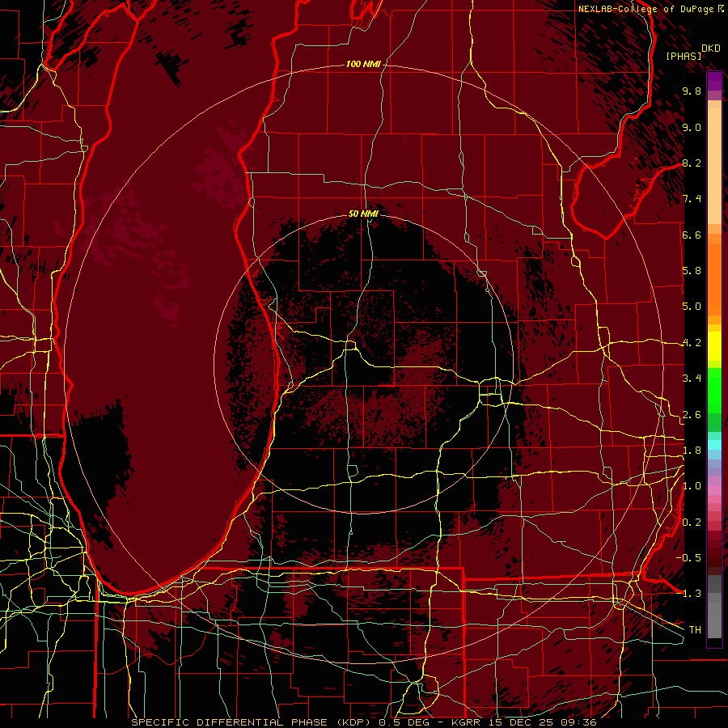Click the bright green segment of the color bar

(714, 390)
